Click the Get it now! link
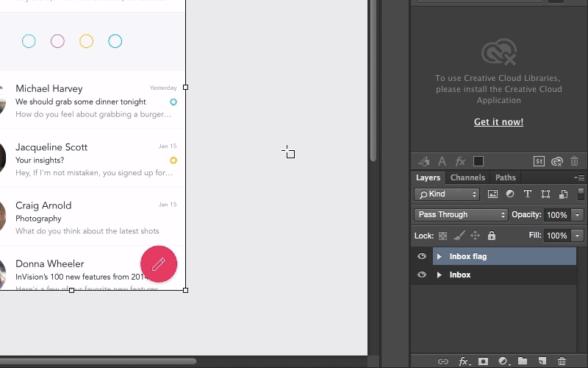 [x=498, y=122]
